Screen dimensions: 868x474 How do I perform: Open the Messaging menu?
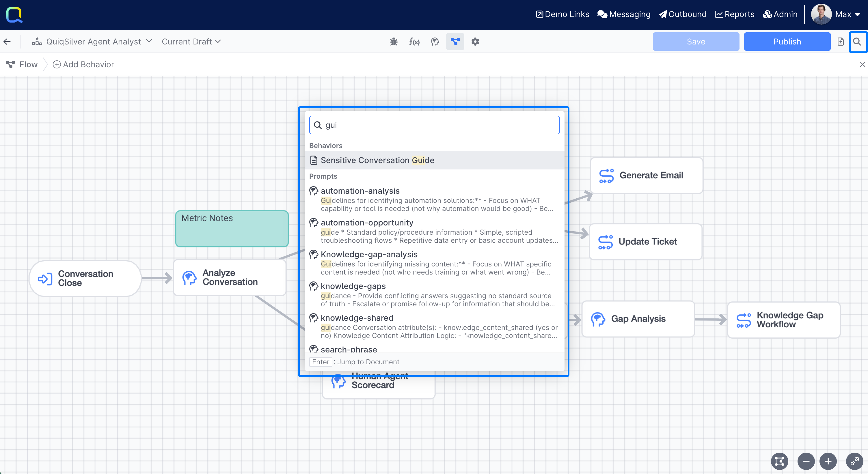click(x=624, y=14)
